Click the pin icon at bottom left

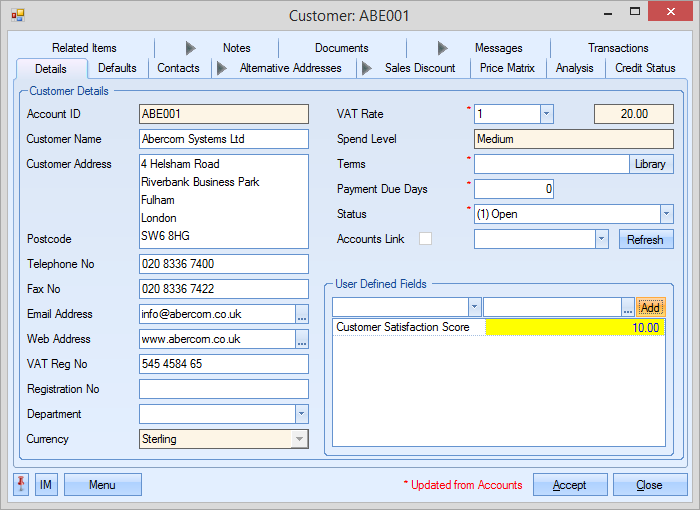pos(22,485)
